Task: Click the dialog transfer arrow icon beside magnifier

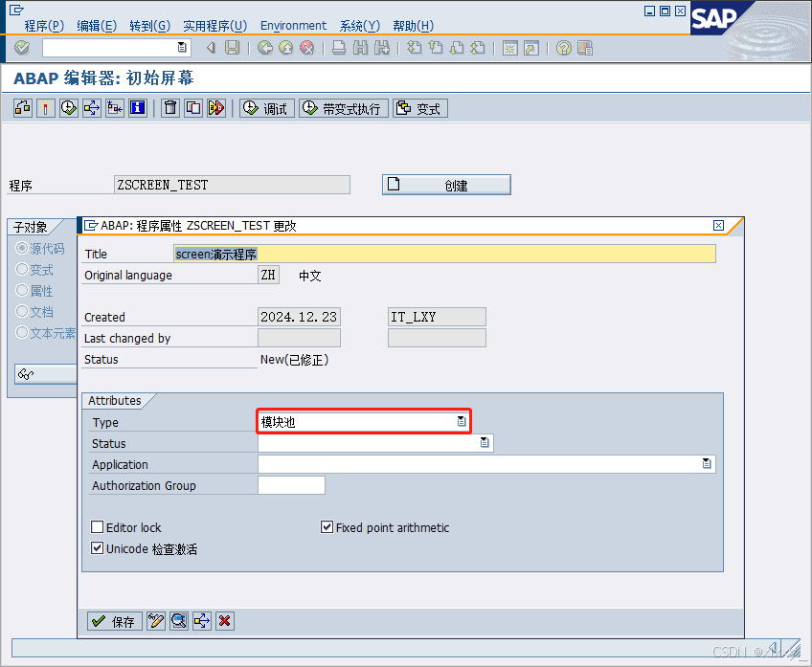Action: point(202,621)
